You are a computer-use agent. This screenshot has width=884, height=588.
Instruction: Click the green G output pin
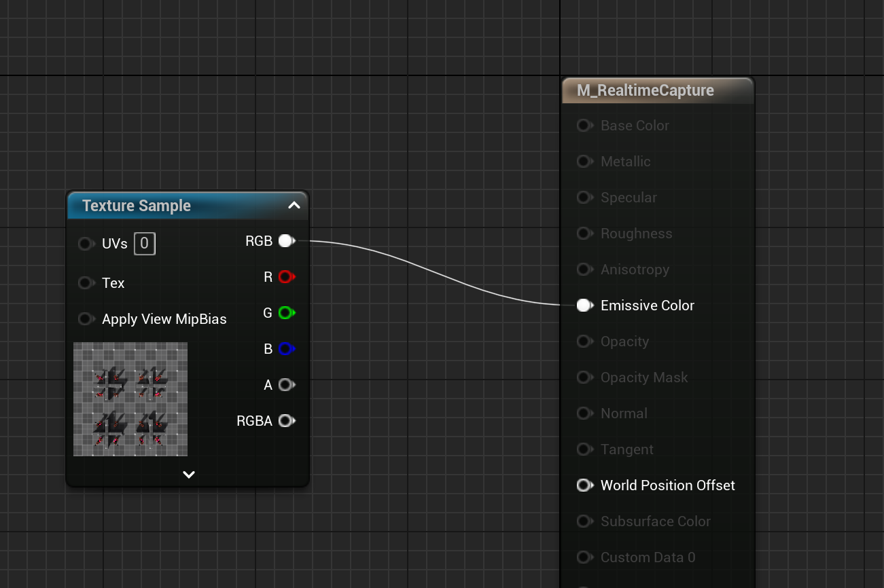click(286, 312)
